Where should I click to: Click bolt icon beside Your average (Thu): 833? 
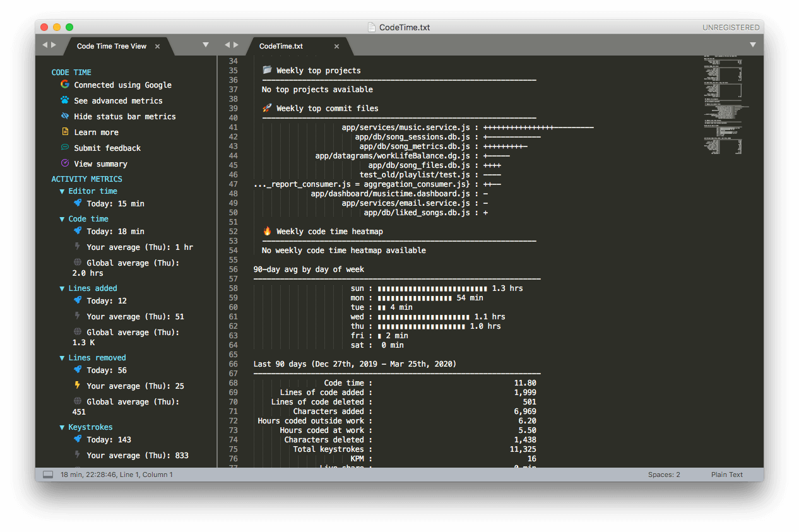(78, 454)
